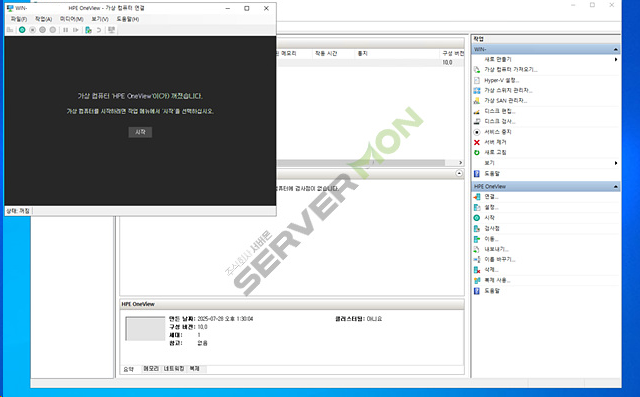
Task: Open 설정 under HPE OneView actions
Action: tap(491, 207)
